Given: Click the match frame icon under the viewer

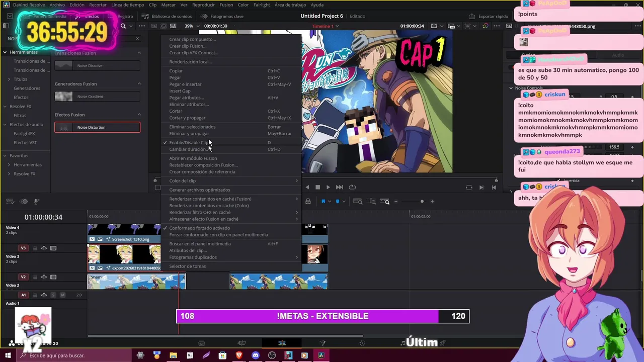Looking at the screenshot, I should [469, 188].
